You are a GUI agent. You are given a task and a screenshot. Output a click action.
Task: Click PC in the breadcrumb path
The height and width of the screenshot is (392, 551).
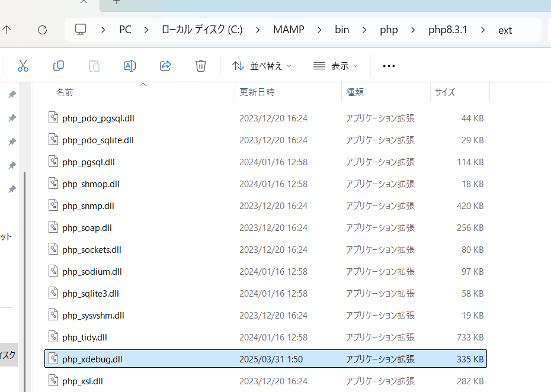125,30
